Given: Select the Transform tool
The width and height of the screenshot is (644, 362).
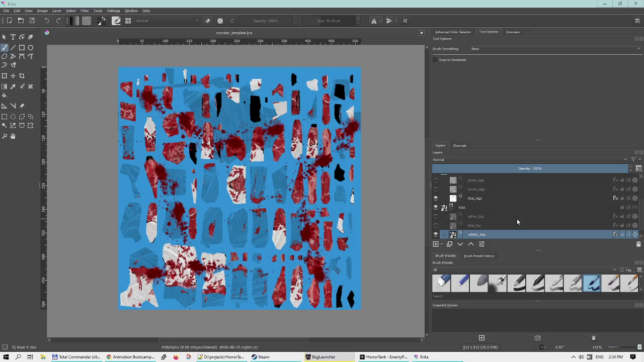Looking at the screenshot, I should click(5, 76).
